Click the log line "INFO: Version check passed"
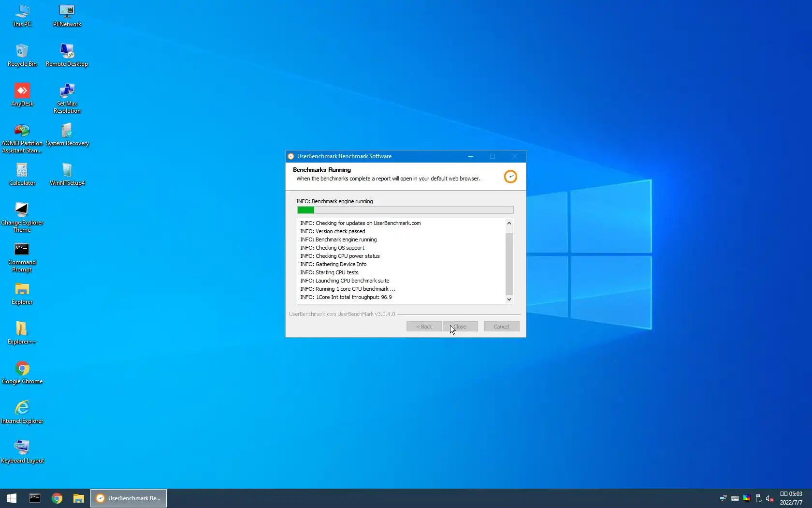Screen dimensions: 812x508 (333, 231)
